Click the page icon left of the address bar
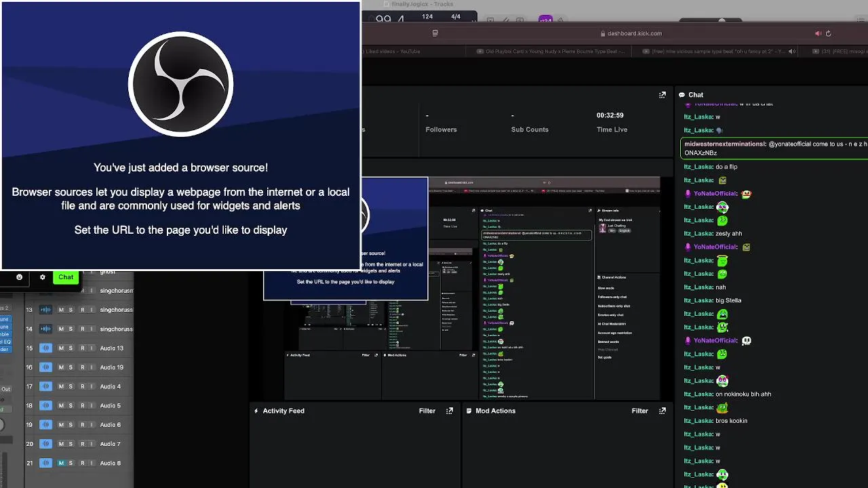The width and height of the screenshot is (868, 488). 435,33
